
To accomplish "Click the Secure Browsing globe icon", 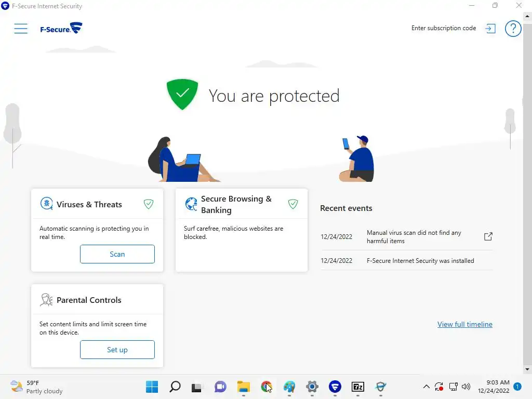I will [191, 204].
